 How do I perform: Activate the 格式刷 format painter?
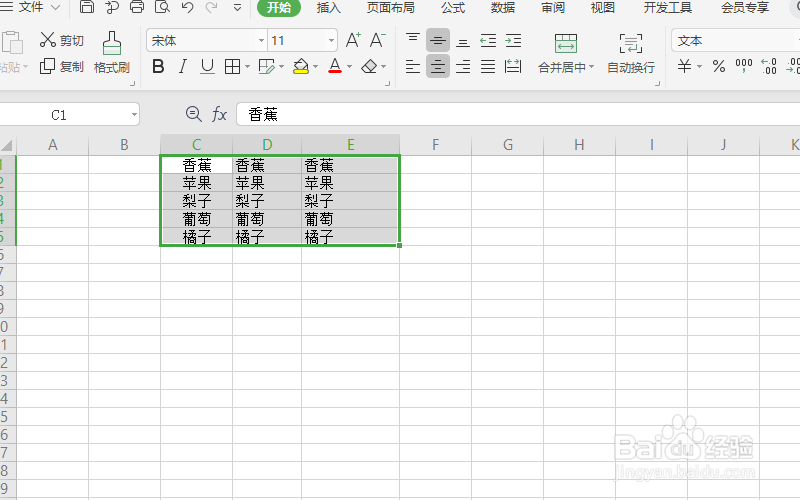click(112, 53)
